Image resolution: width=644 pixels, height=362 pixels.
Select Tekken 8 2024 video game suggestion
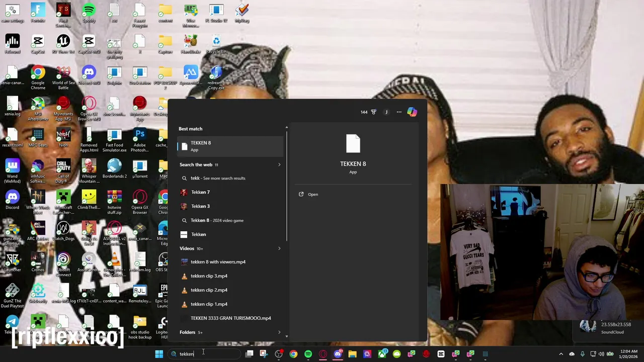click(x=230, y=220)
